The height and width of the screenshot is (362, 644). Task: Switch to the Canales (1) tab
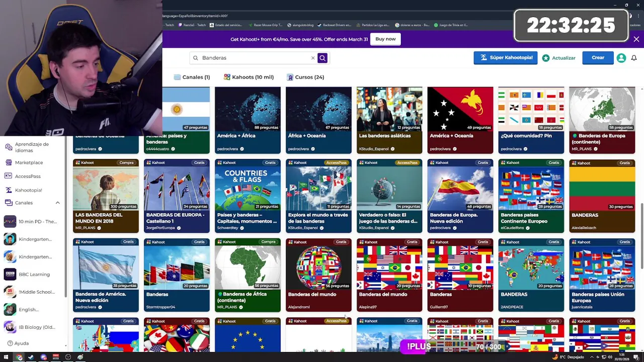tap(192, 77)
